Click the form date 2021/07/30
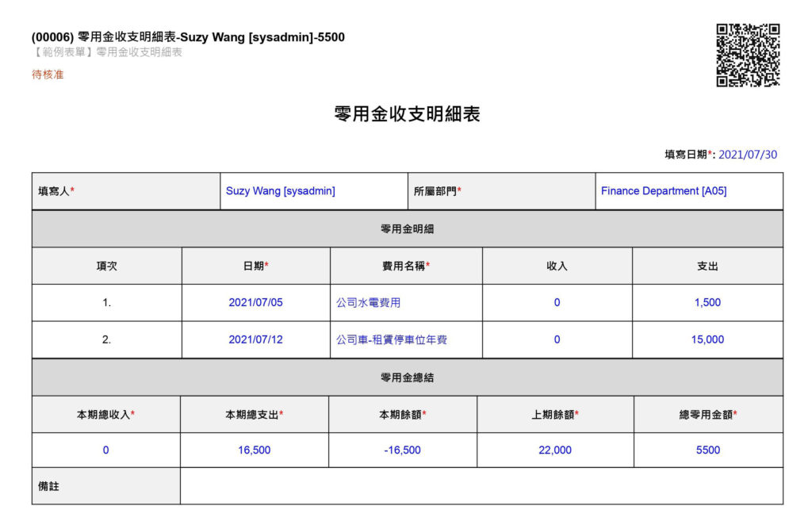812x525 pixels. [x=748, y=155]
